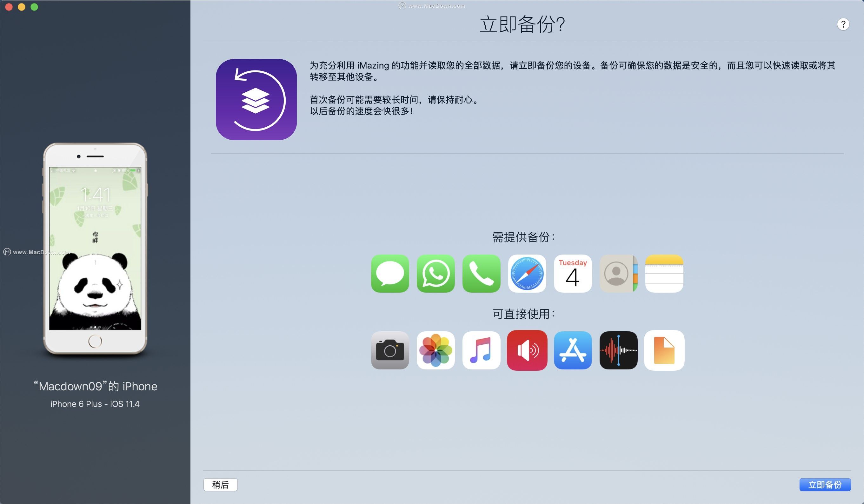Click the 立即备份? heading
Screen dimensions: 864x504
click(x=522, y=24)
